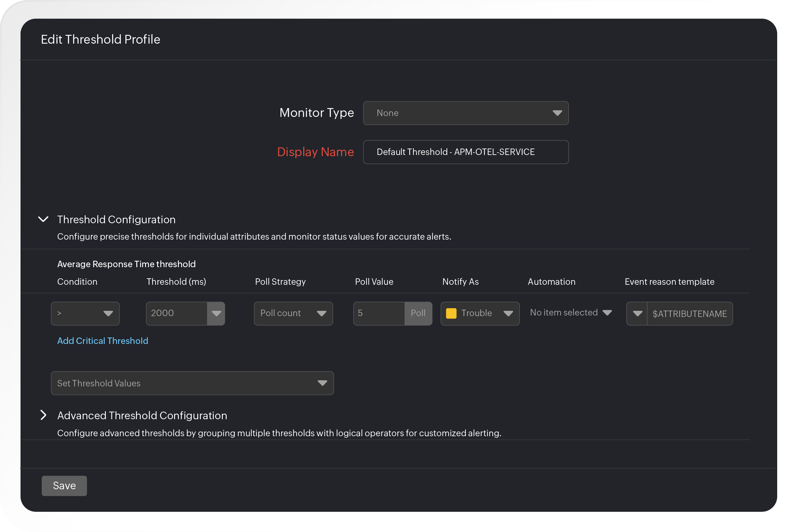The image size is (798, 532).
Task: Click the Display Name text field
Action: coord(465,152)
